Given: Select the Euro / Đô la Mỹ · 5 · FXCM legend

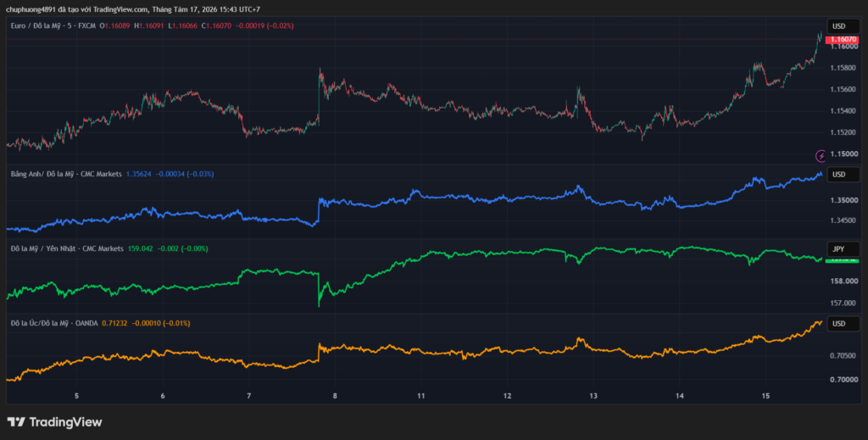Looking at the screenshot, I should click(53, 25).
